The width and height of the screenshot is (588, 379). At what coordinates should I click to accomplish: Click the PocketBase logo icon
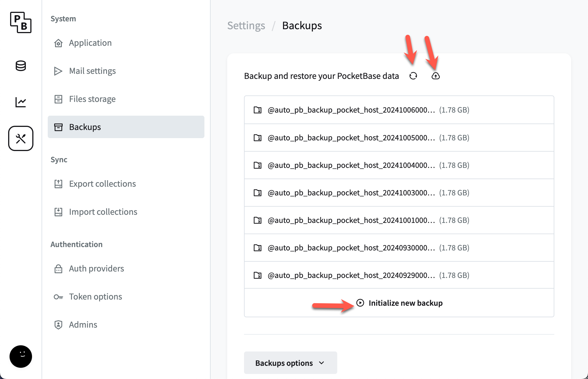(20, 22)
